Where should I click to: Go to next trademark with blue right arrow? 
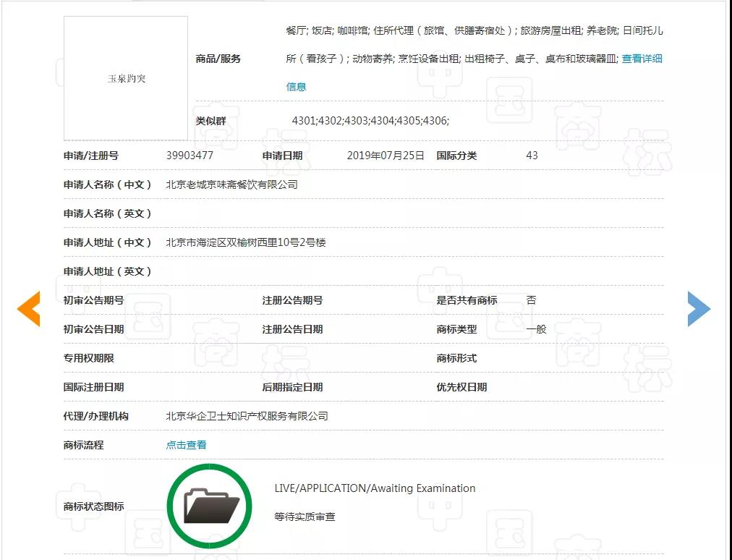[x=698, y=309]
